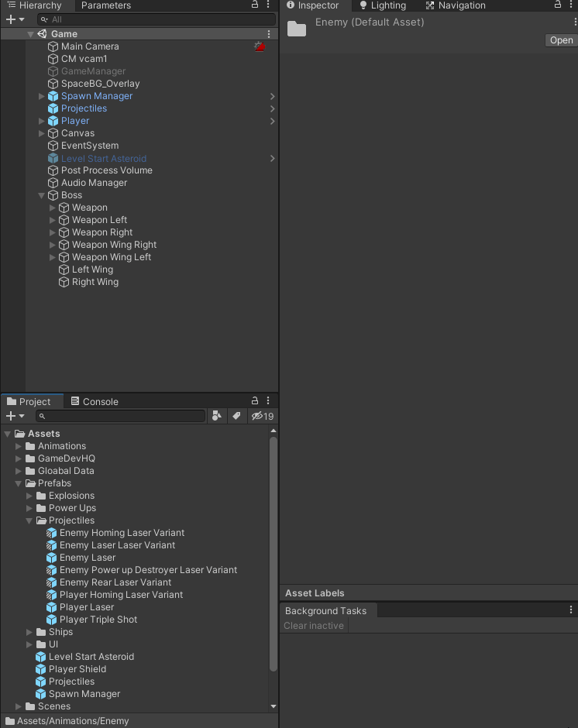Screen dimensions: 578x728
Task: Click Search by Type icon in Project
Action: pos(216,416)
